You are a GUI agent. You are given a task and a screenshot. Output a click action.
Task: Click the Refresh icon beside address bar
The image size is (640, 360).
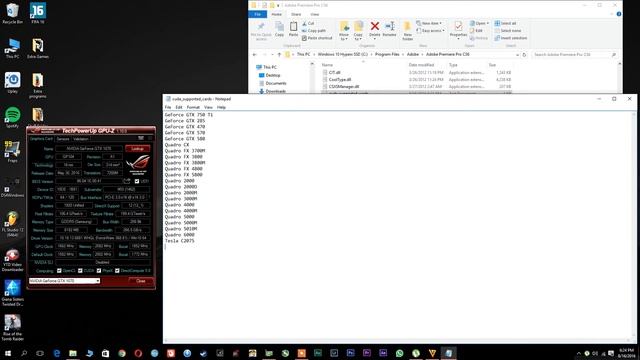524,54
